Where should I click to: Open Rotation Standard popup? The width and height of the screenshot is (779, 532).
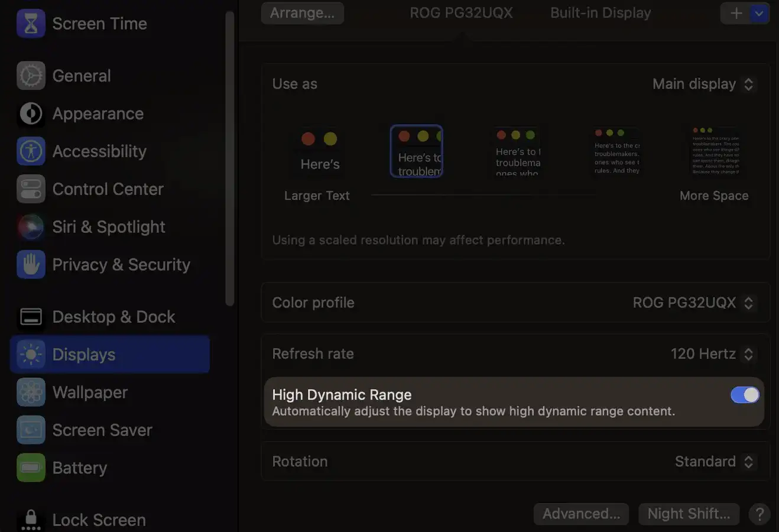[715, 462]
